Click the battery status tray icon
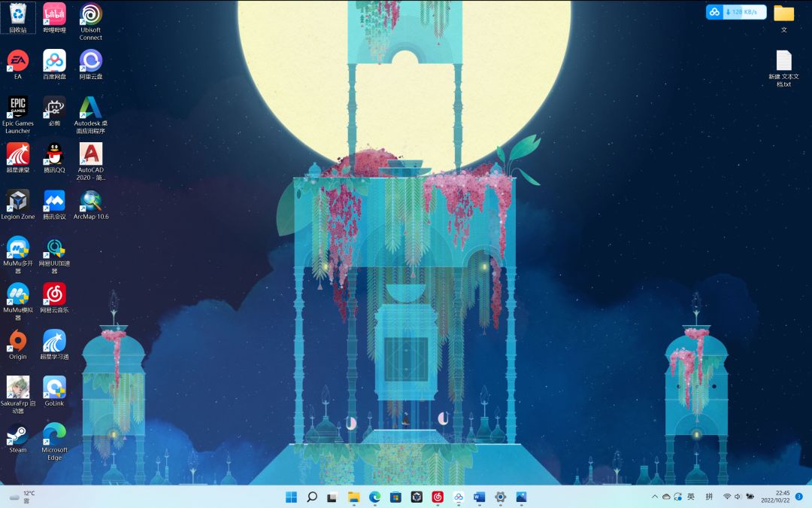The height and width of the screenshot is (508, 812). point(750,497)
